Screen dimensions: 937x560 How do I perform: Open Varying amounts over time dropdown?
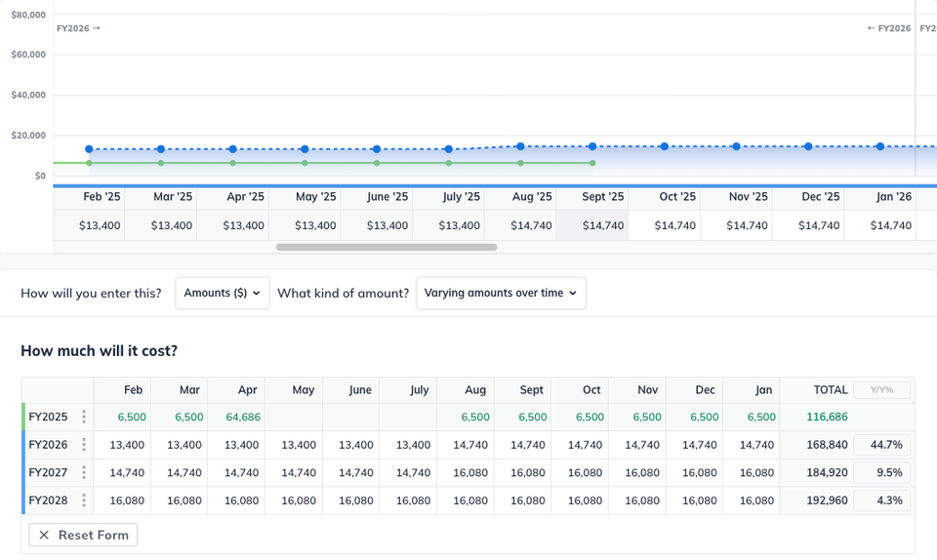tap(501, 293)
